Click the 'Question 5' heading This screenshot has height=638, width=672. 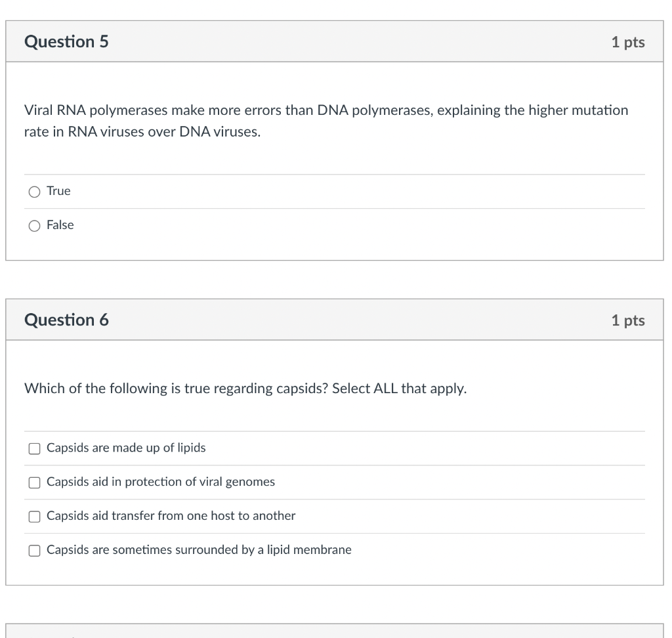click(66, 42)
